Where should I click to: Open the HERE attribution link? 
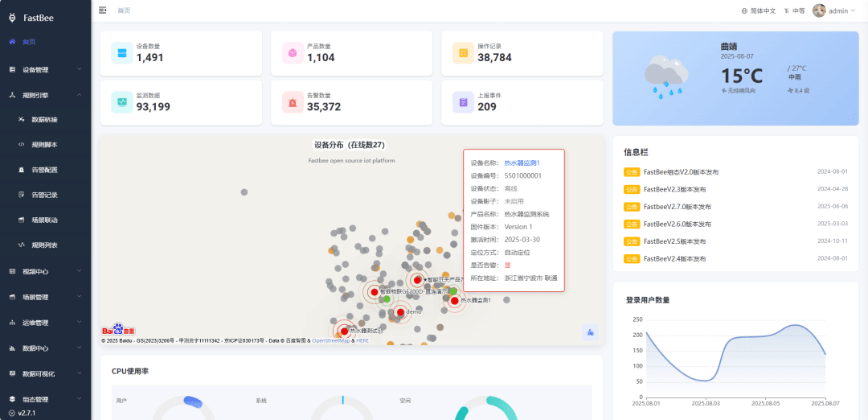pyautogui.click(x=362, y=340)
